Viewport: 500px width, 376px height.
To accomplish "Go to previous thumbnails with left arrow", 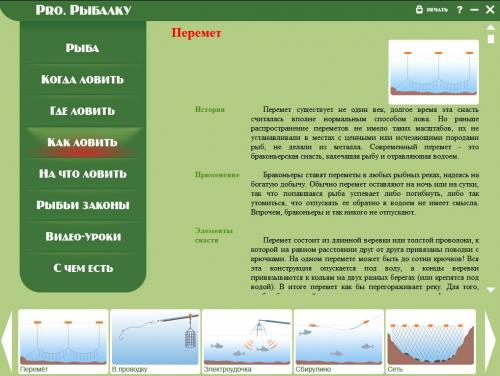I will click(x=7, y=341).
